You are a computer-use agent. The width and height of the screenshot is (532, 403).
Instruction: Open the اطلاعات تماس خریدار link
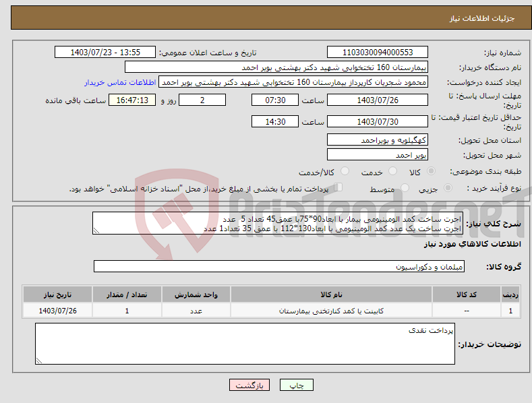pyautogui.click(x=120, y=82)
